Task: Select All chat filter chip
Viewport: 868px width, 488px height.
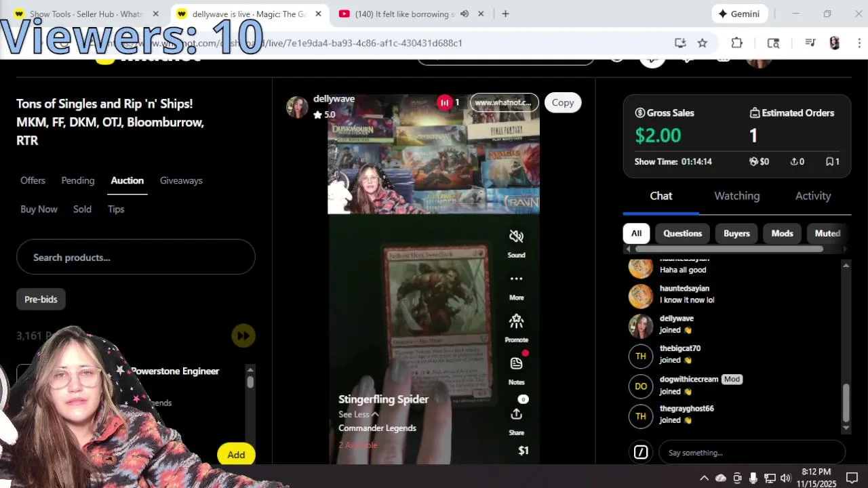Action: coord(636,233)
